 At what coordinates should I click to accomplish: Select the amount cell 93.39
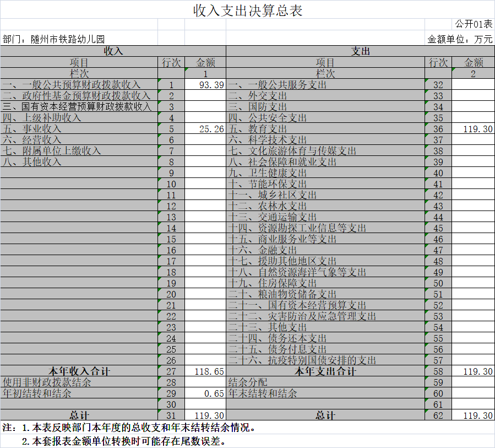pos(205,85)
